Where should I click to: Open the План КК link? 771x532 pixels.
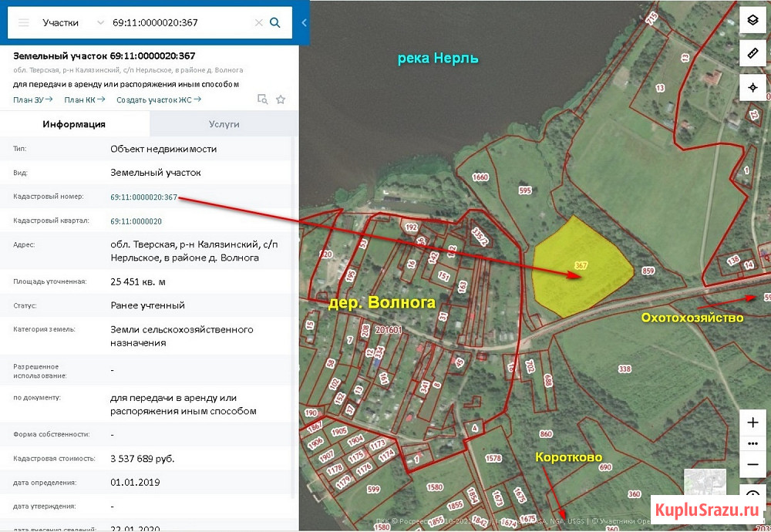pos(84,99)
